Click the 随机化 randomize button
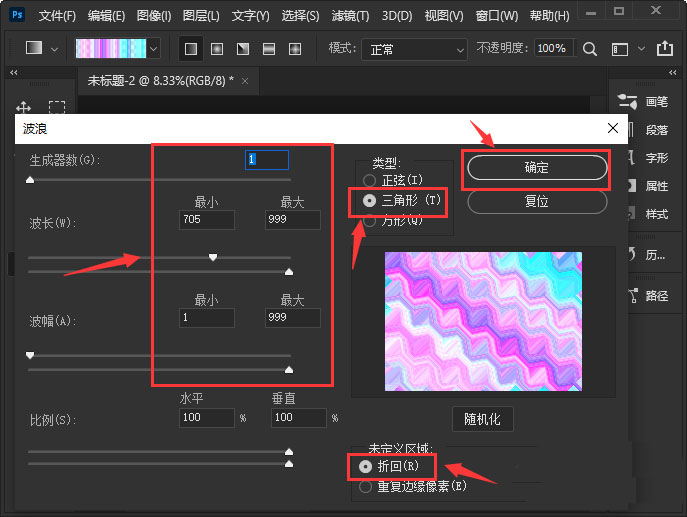The height and width of the screenshot is (517, 687). [482, 419]
